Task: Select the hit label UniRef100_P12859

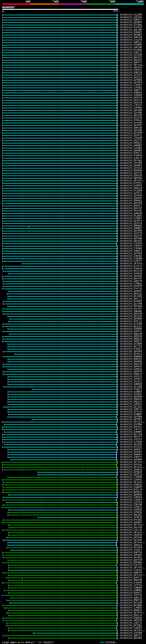Action: point(131,191)
